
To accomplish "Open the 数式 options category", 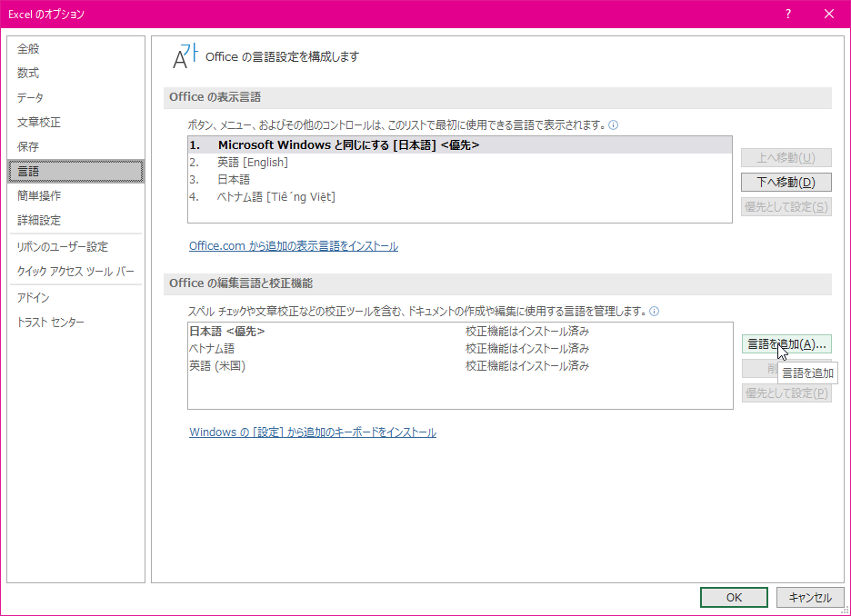I will tap(75, 74).
